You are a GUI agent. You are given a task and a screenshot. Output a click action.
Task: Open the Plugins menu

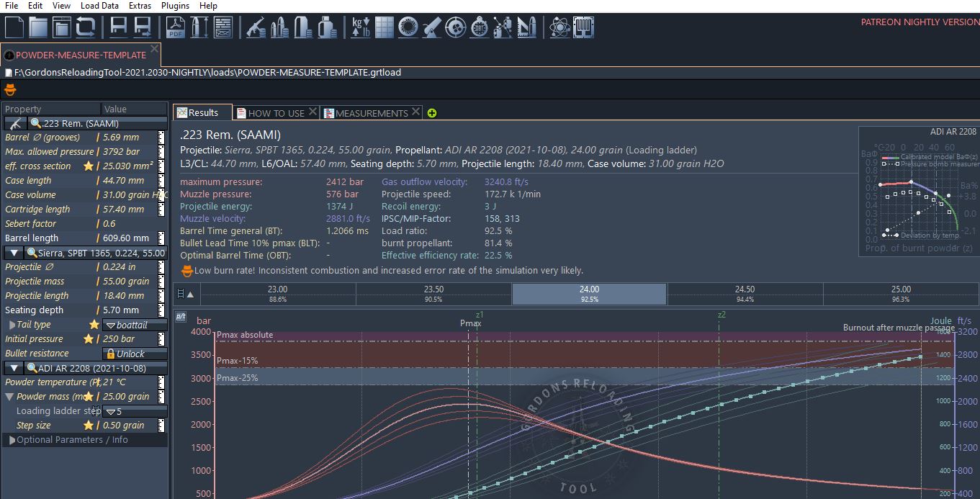pos(175,6)
